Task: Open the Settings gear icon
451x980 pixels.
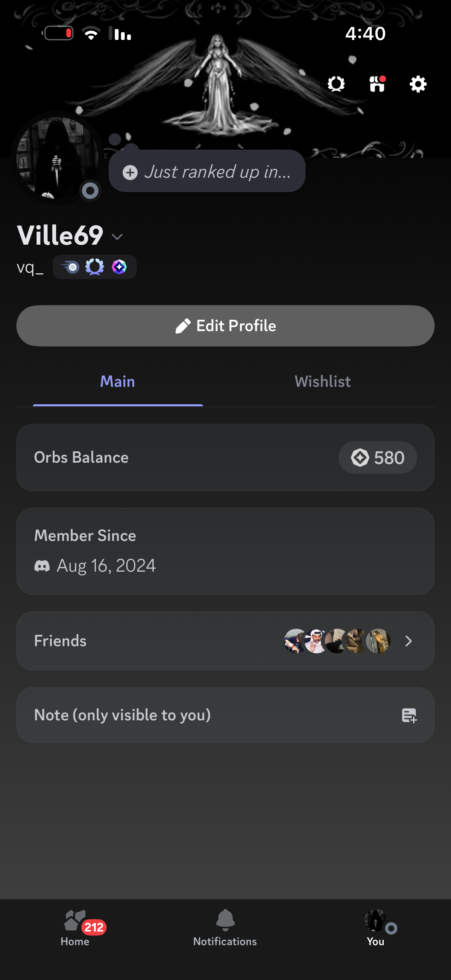Action: pyautogui.click(x=418, y=84)
